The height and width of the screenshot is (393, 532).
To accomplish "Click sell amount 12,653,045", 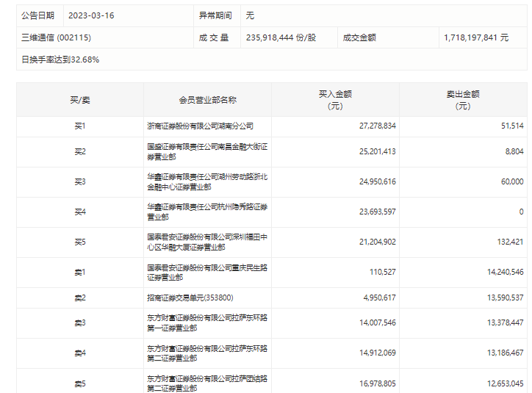I will pyautogui.click(x=506, y=383).
